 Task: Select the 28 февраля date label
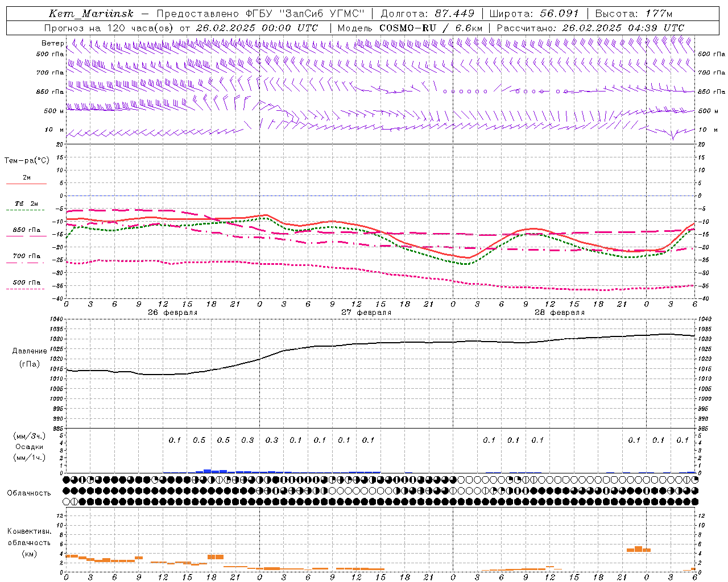click(560, 313)
